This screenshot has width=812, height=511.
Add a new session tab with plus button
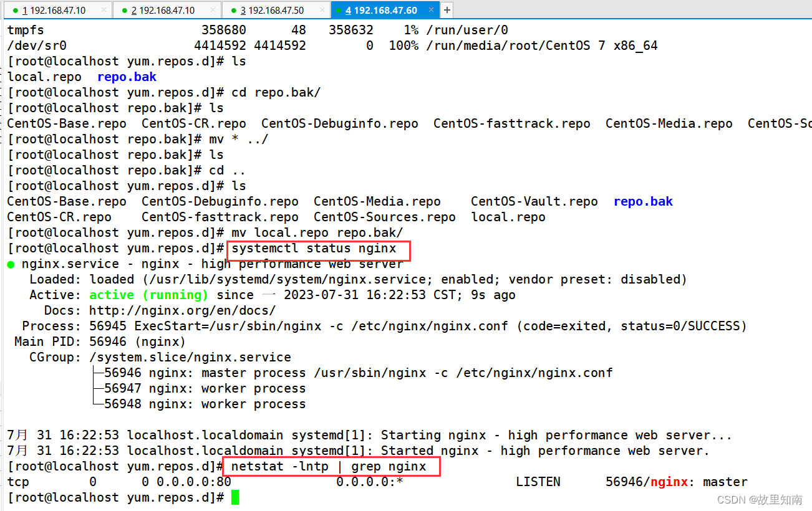coord(447,10)
